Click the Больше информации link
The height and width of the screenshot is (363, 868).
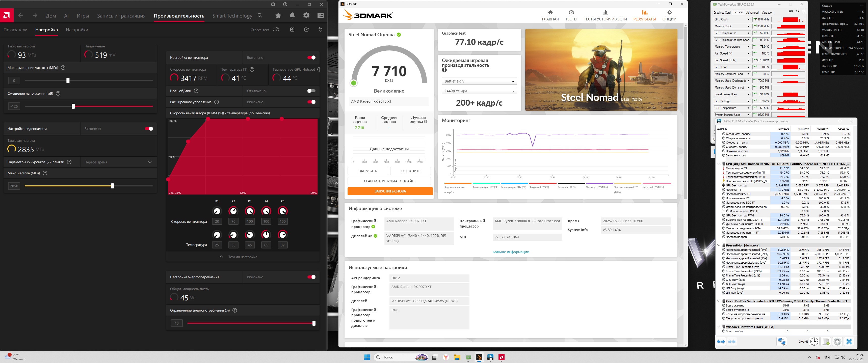511,252
